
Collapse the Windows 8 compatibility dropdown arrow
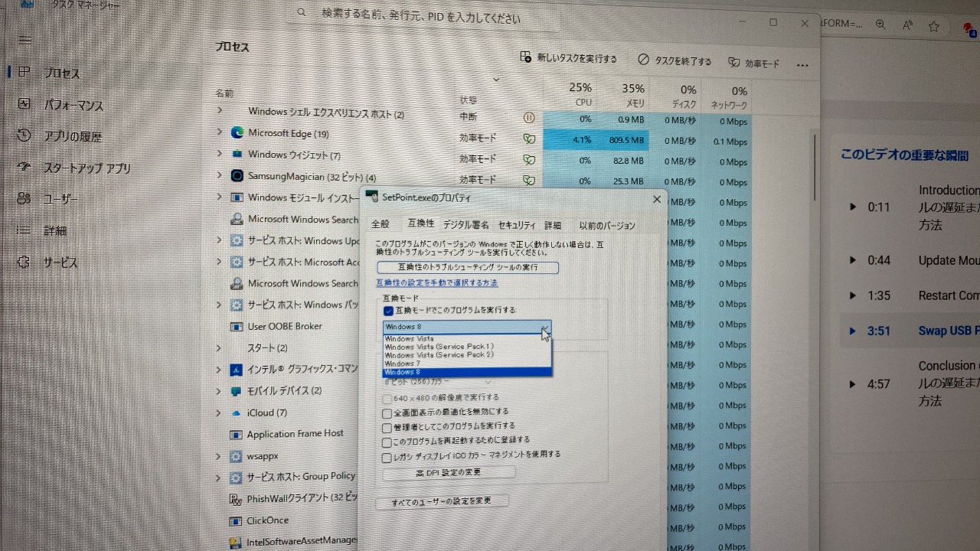(544, 328)
